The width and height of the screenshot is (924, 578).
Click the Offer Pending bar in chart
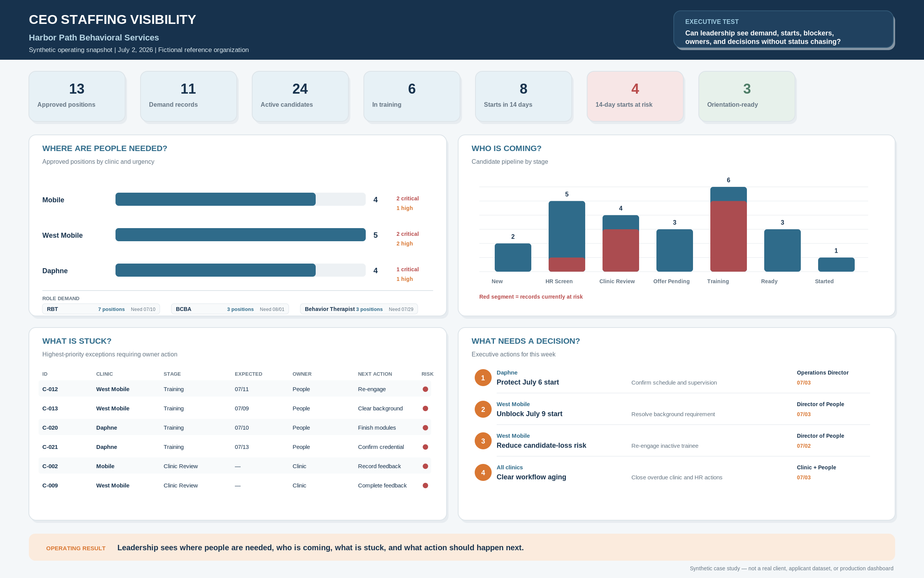675,250
